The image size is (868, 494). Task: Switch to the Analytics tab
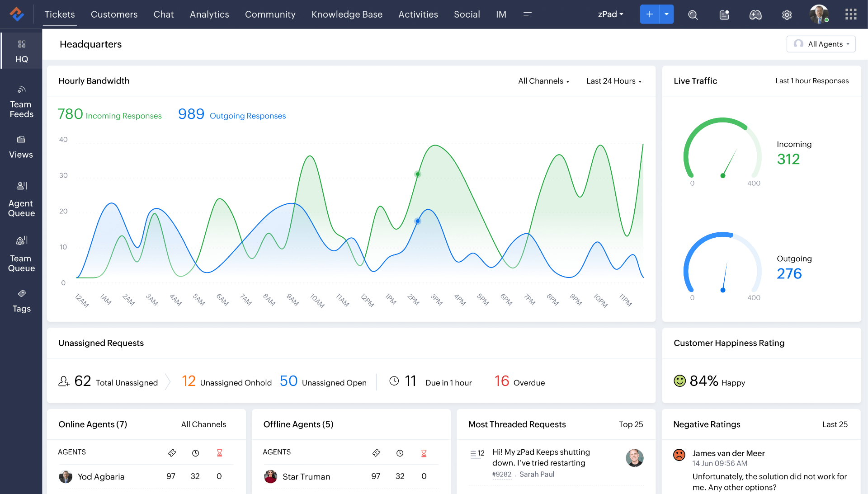[210, 14]
